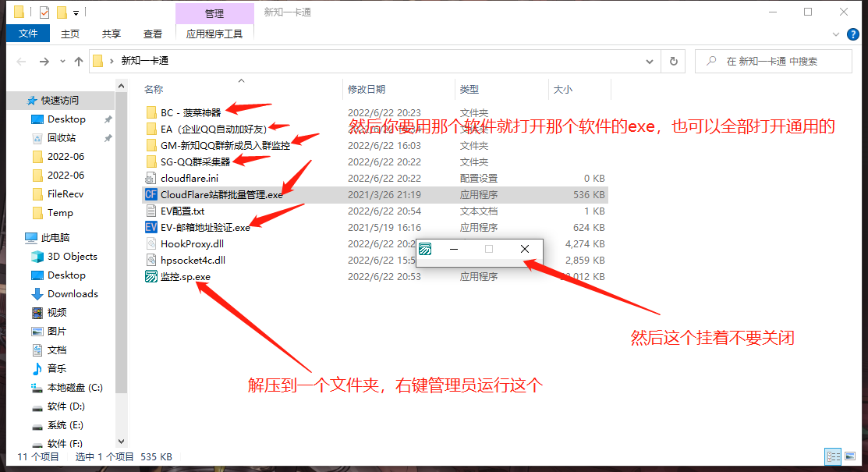
Task: Open the quick access toolbar customize dropdown
Action: click(x=76, y=12)
